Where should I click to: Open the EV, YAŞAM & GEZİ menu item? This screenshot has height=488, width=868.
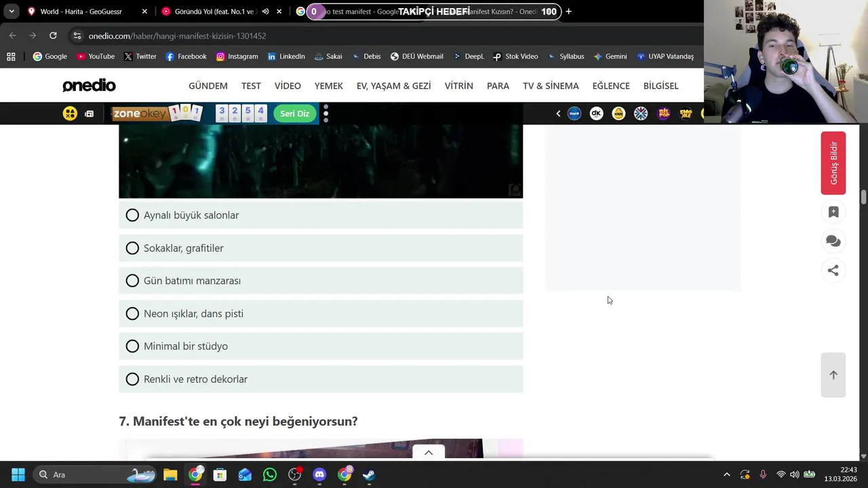(394, 85)
